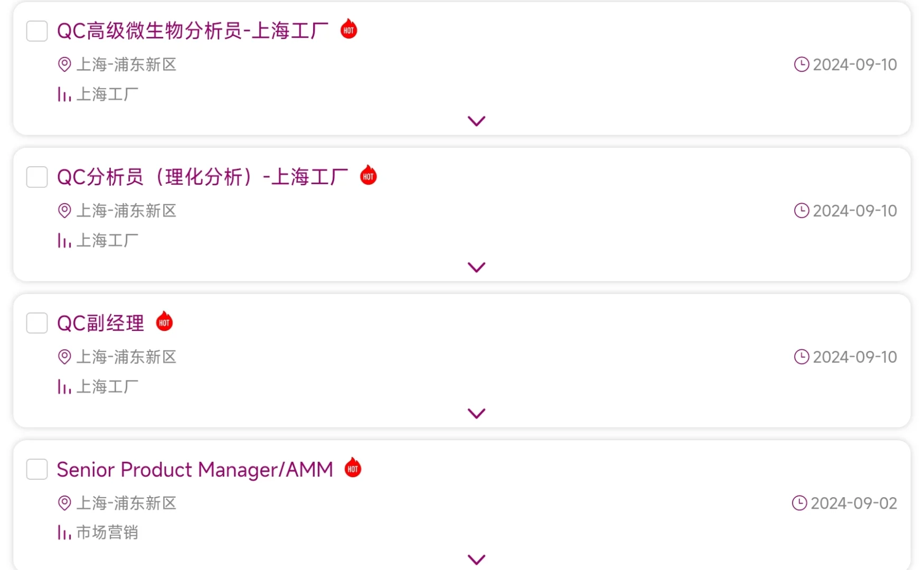Open QC高级微生物分析员-上海工厂 job title

(193, 31)
